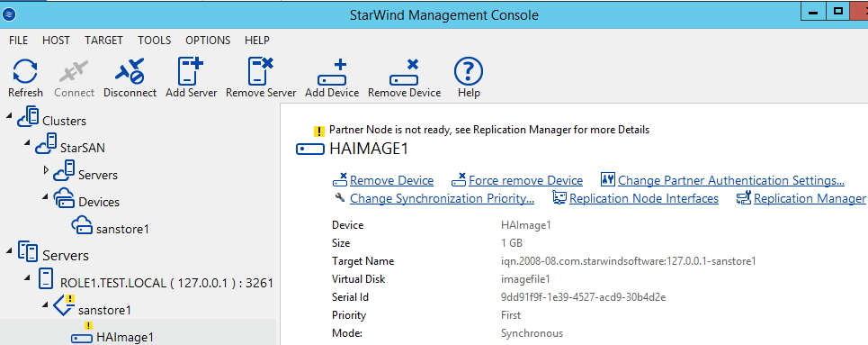Collapse the ROLE1.TEST.LOCAL server node
This screenshot has width=868, height=345.
pos(27,277)
